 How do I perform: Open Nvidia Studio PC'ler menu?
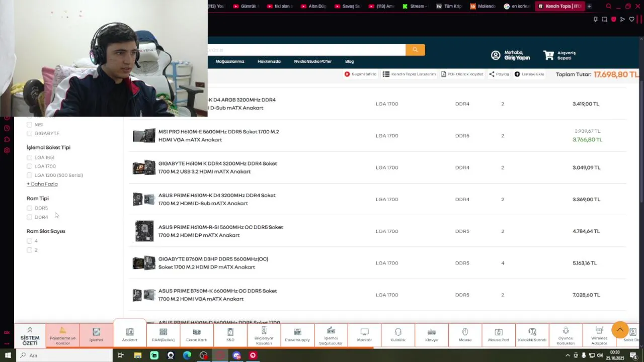pos(313,61)
